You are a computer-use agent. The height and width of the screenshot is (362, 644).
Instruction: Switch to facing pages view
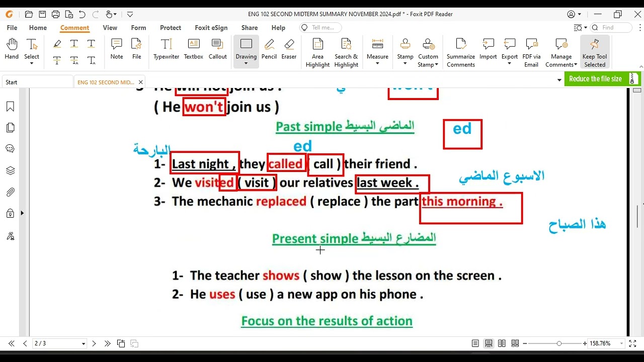(x=502, y=343)
